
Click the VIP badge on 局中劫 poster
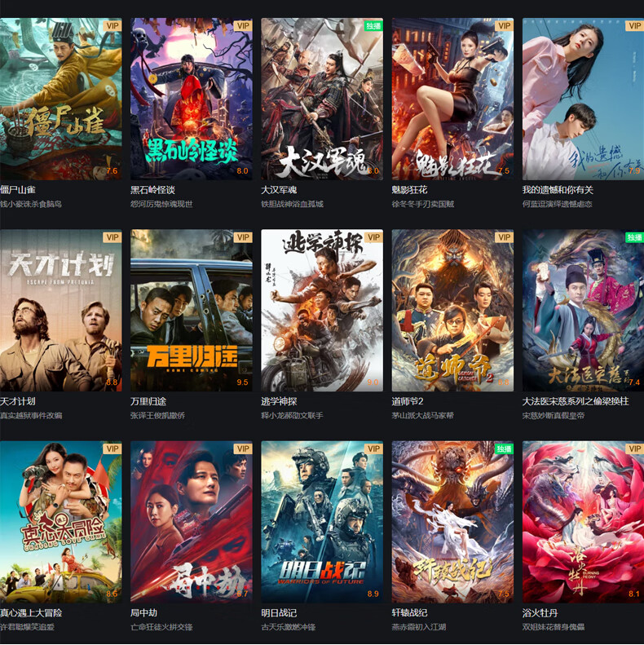click(x=243, y=448)
